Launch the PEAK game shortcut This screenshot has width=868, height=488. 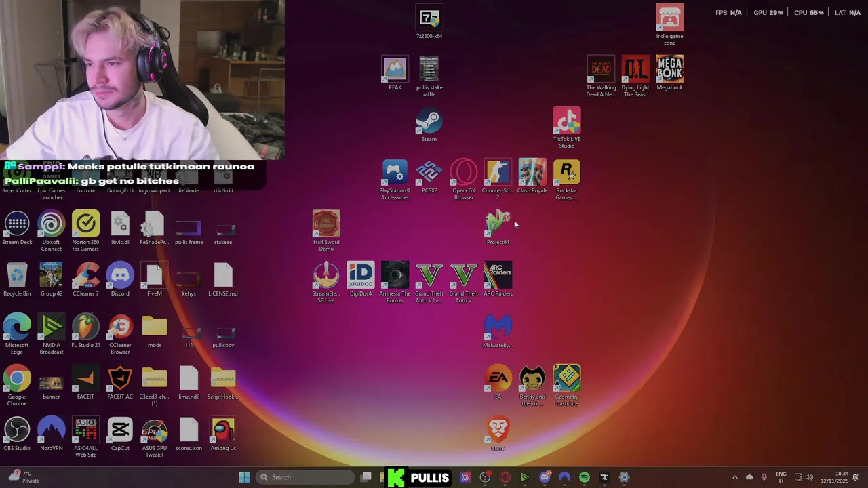[x=395, y=74]
